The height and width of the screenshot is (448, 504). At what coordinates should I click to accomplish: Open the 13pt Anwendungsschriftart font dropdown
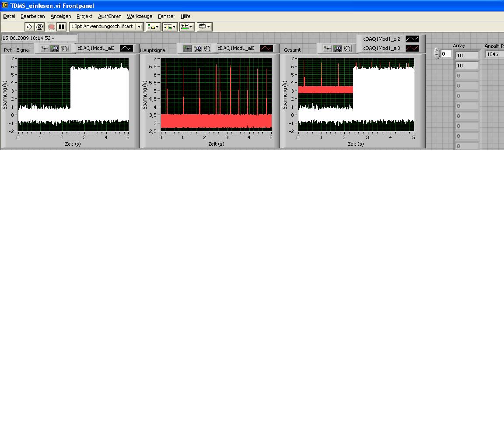pos(106,27)
